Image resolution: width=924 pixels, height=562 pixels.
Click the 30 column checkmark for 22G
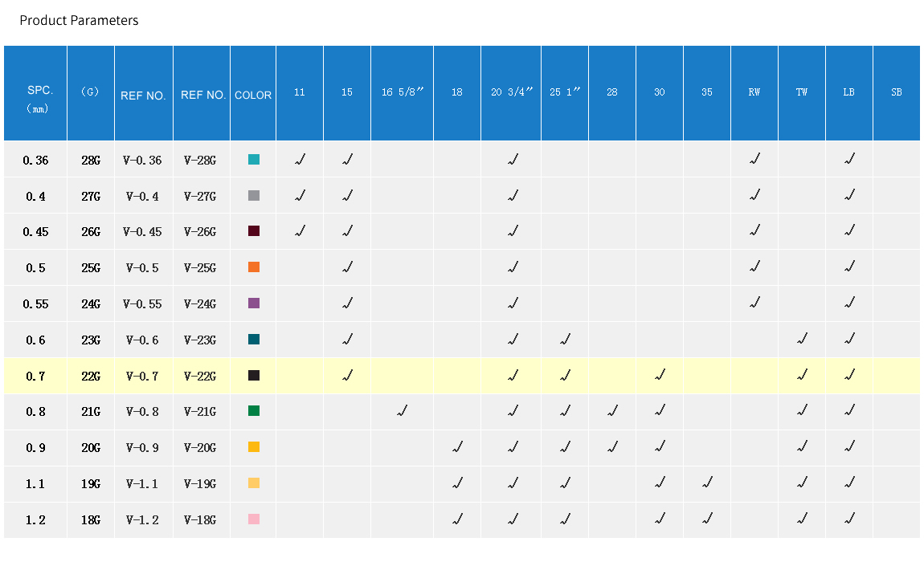[660, 375]
